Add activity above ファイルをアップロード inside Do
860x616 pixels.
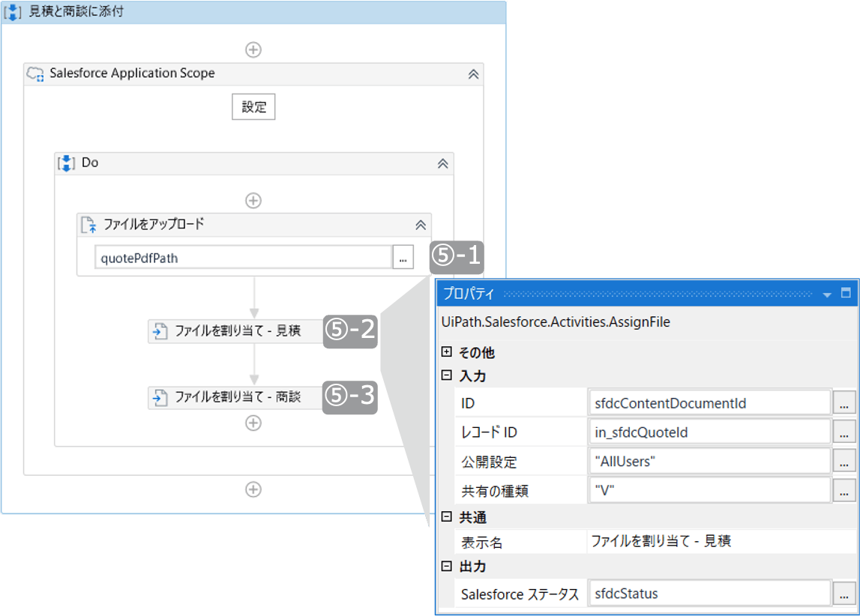coord(253,201)
